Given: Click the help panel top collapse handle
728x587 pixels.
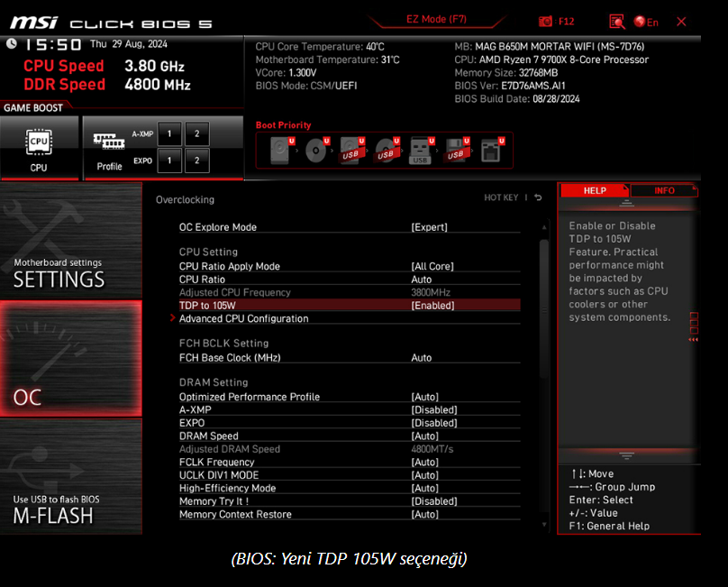Looking at the screenshot, I should tap(626, 203).
